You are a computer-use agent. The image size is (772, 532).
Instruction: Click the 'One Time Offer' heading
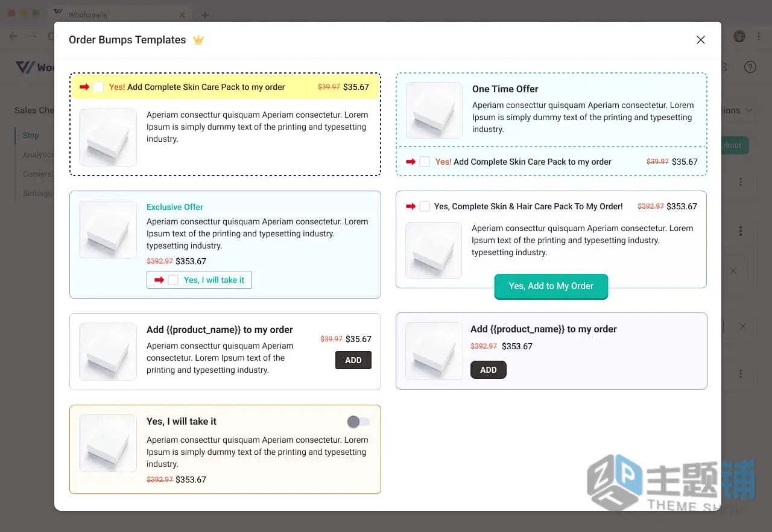click(x=505, y=89)
